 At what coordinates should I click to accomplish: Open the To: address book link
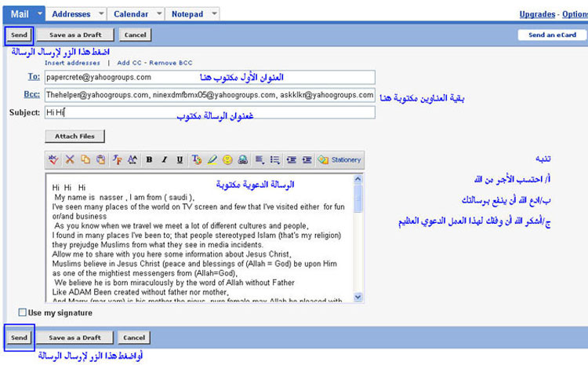point(34,77)
